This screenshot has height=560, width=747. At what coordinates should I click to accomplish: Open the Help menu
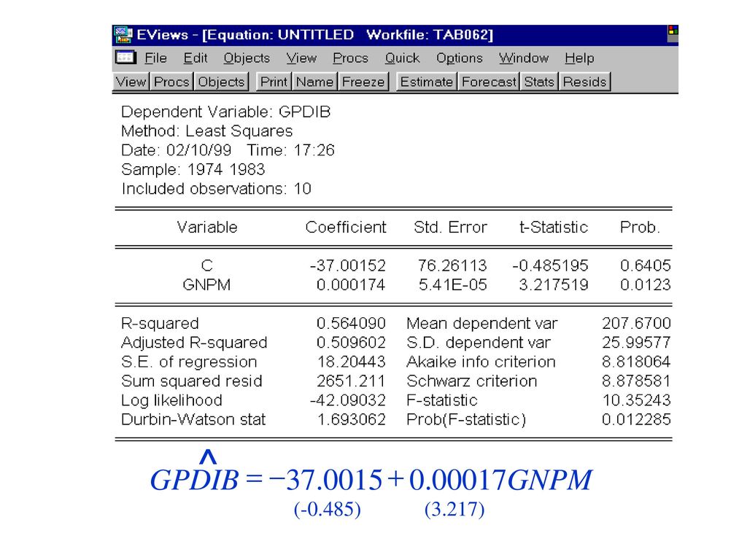pos(579,58)
